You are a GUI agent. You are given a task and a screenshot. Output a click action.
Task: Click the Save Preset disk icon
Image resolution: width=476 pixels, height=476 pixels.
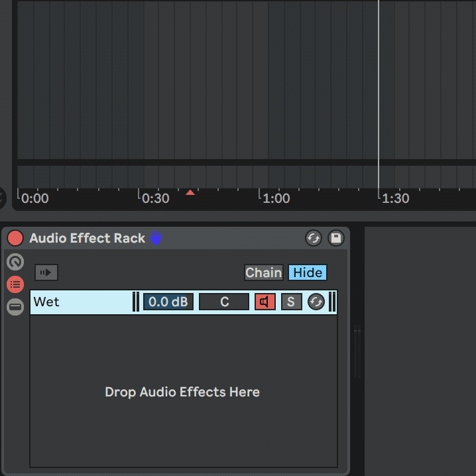click(x=335, y=238)
